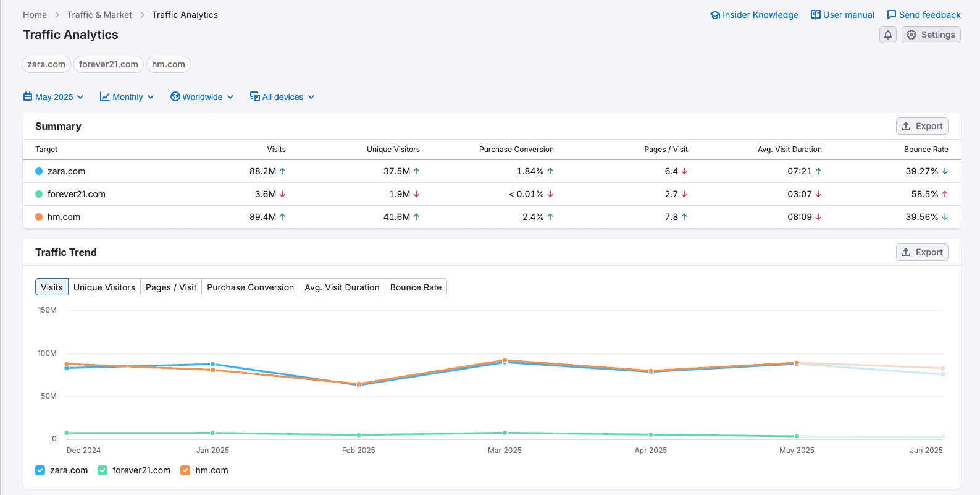Click the up arrow beside zara.com unique visitors 37.5M
980x495 pixels.
416,171
